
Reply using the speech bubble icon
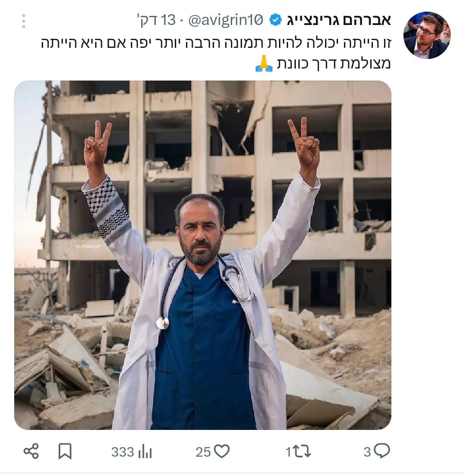382,451
